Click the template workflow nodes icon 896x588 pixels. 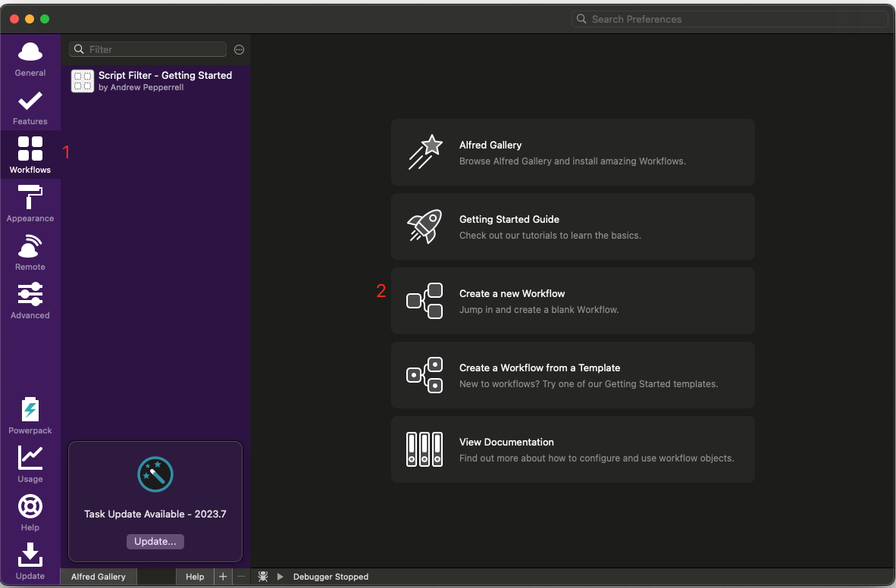click(x=425, y=375)
